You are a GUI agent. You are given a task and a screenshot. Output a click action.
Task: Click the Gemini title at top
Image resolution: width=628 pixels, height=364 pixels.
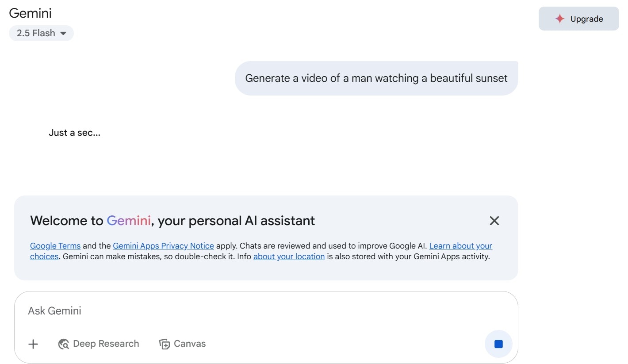click(x=30, y=13)
